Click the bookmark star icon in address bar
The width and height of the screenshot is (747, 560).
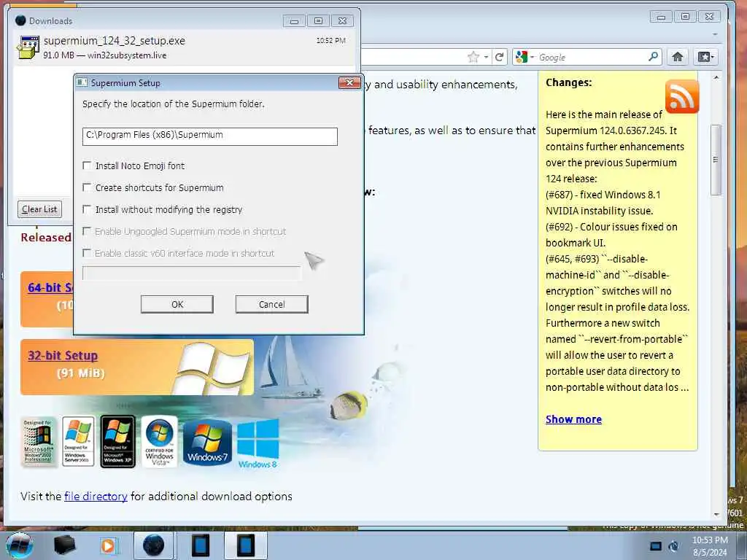tap(473, 58)
